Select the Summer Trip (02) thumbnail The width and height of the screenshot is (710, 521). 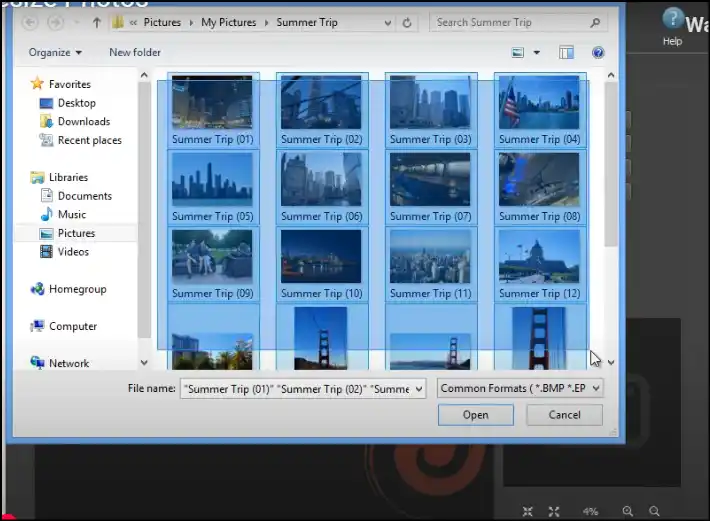coord(322,110)
